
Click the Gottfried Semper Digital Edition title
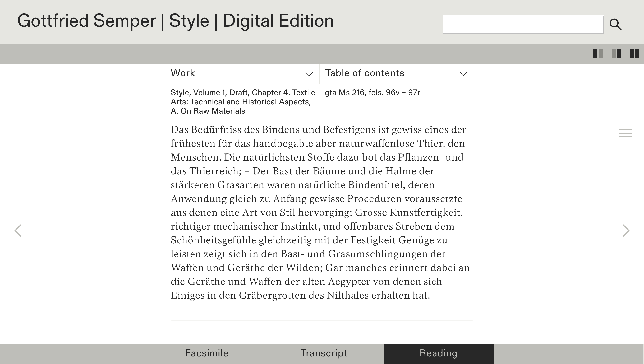coord(175,21)
